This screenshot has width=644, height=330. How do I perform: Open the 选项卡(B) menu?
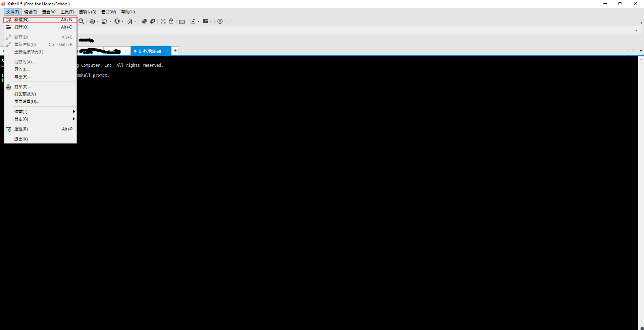point(88,12)
